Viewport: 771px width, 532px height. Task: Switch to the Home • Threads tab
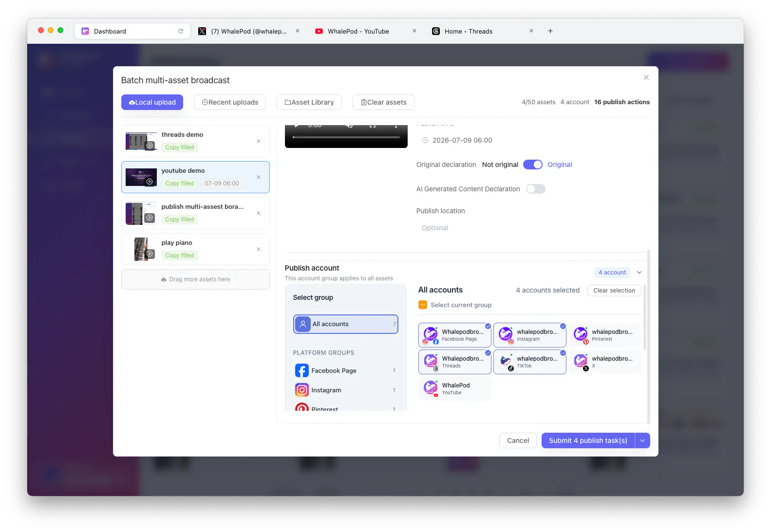(482, 31)
